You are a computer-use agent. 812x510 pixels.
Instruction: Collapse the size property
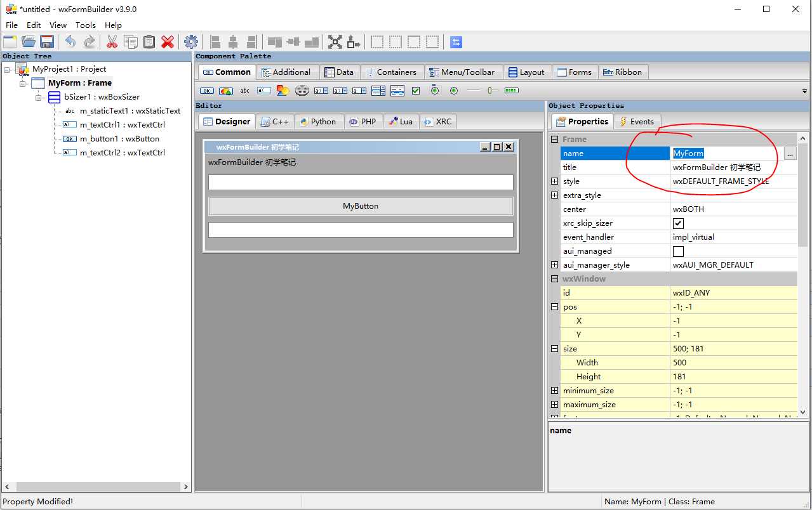554,348
